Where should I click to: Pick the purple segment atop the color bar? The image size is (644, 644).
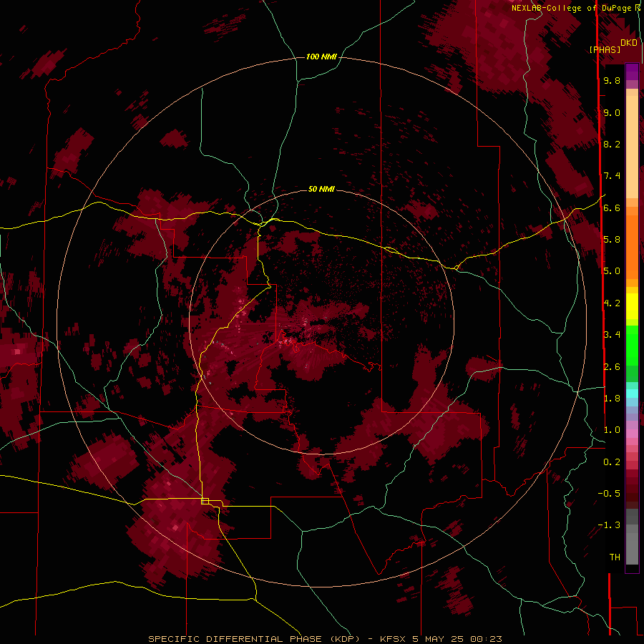[632, 72]
